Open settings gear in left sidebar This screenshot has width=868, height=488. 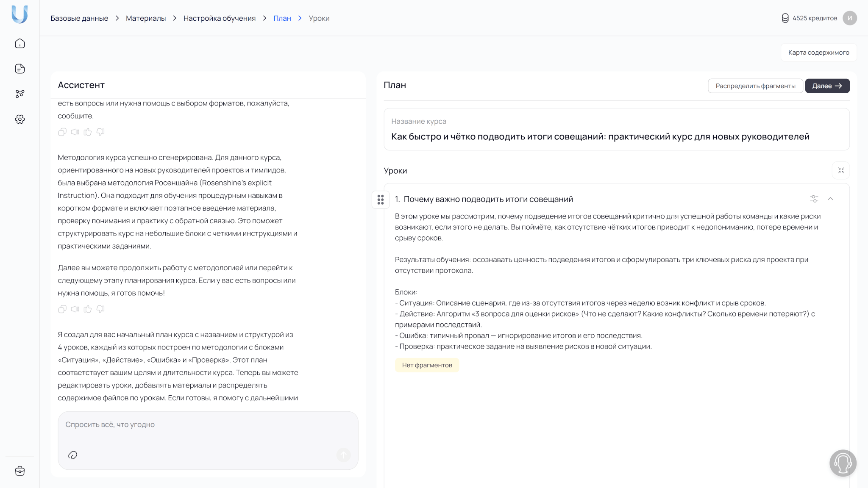pyautogui.click(x=20, y=119)
